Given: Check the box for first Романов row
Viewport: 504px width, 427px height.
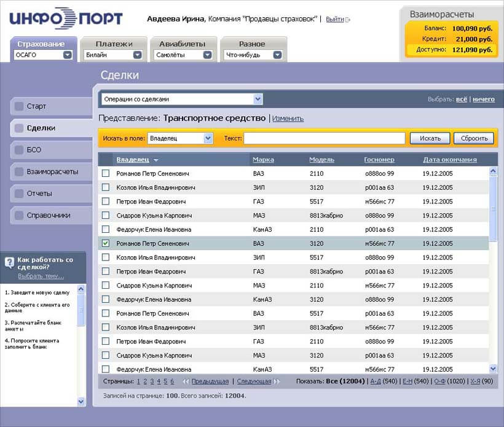Looking at the screenshot, I should point(106,174).
